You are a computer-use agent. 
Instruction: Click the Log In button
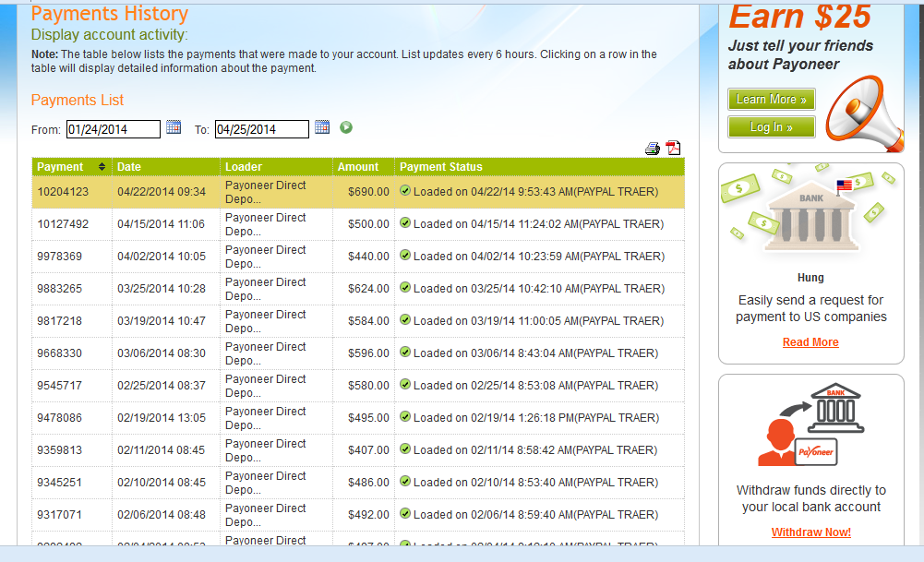click(772, 126)
